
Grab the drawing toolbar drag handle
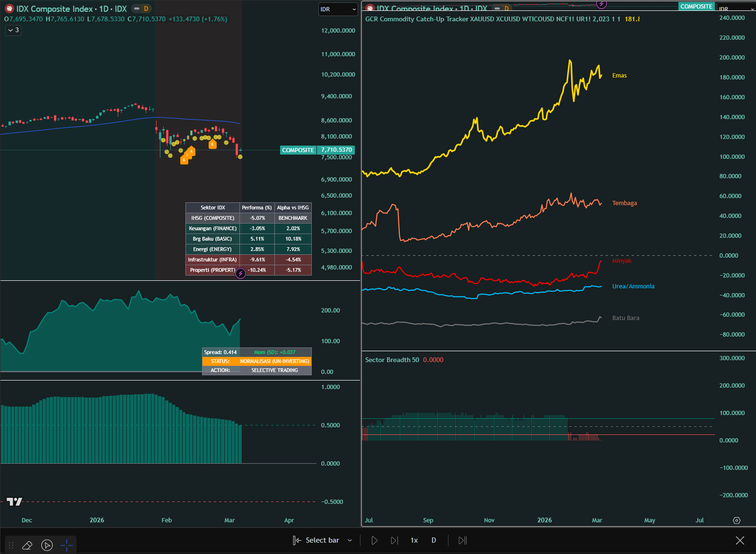click(x=11, y=545)
